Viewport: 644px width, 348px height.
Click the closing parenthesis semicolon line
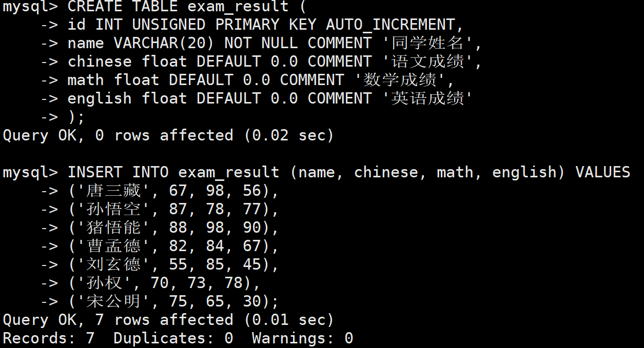click(x=76, y=117)
